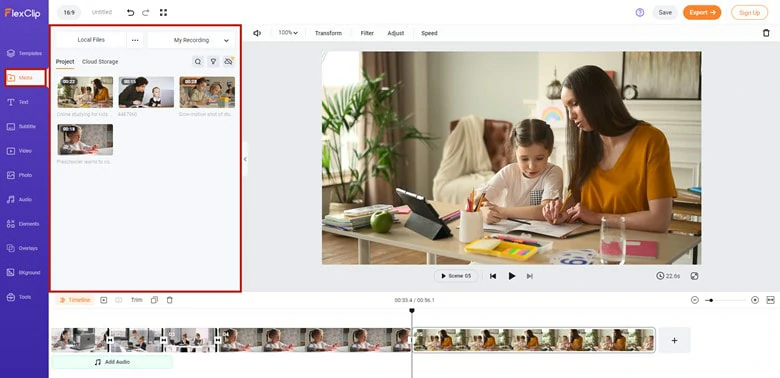Click the Sign Up button
The height and width of the screenshot is (378, 780).
[749, 12]
